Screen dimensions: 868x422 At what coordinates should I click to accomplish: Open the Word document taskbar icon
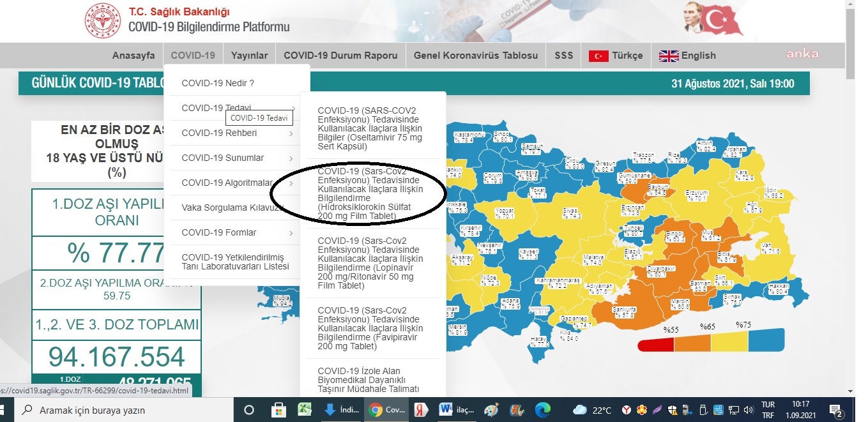(456, 410)
